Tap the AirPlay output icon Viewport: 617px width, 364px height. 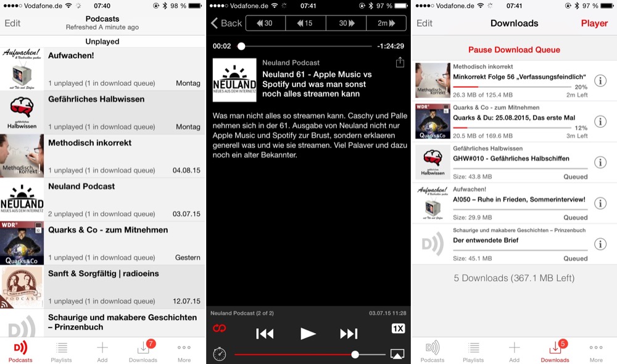[397, 354]
